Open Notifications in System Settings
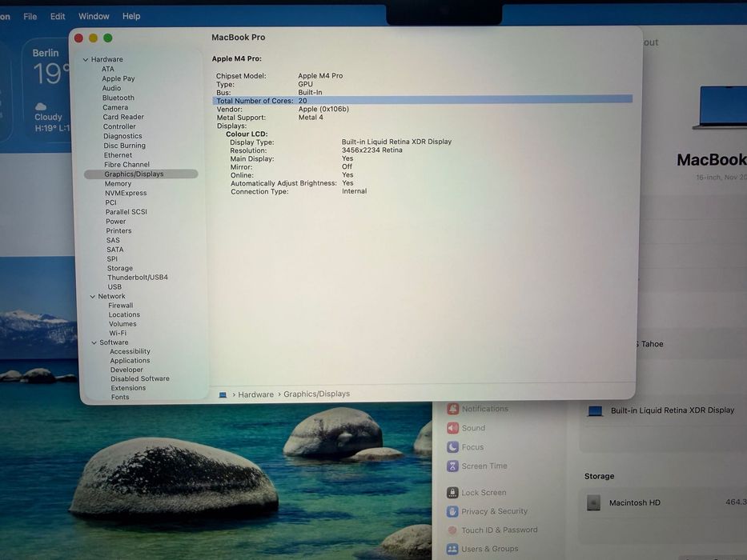This screenshot has height=560, width=747. [478, 409]
